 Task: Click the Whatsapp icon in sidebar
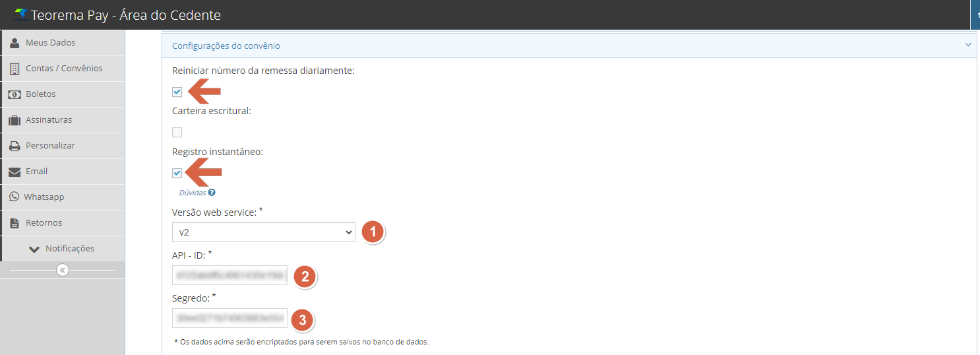14,197
